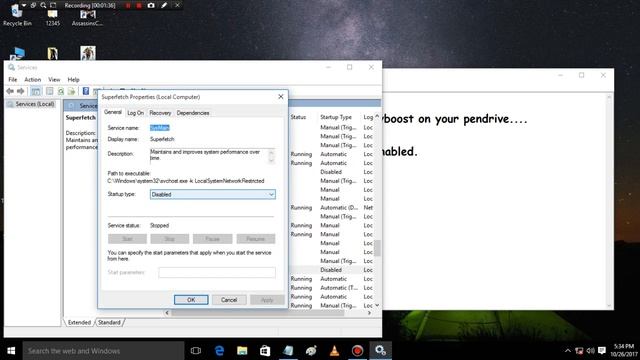640x360 pixels.
Task: Click the red pause icon on recording bar
Action: pos(128,5)
